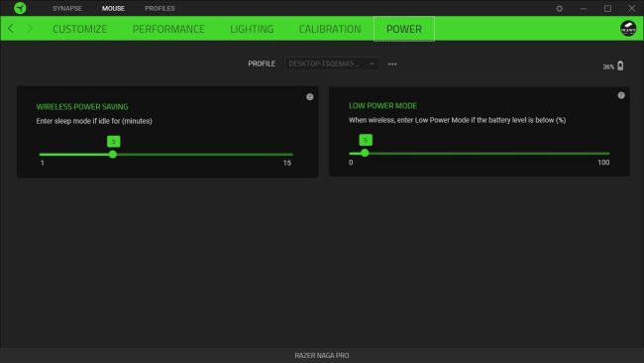Click the Wireless Power Saving heading
644x363 pixels.
[82, 107]
